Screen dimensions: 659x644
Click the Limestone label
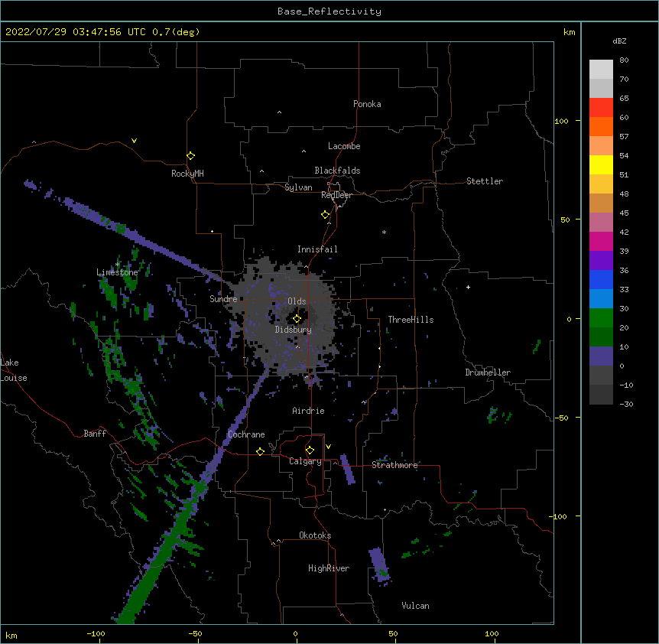(x=117, y=272)
